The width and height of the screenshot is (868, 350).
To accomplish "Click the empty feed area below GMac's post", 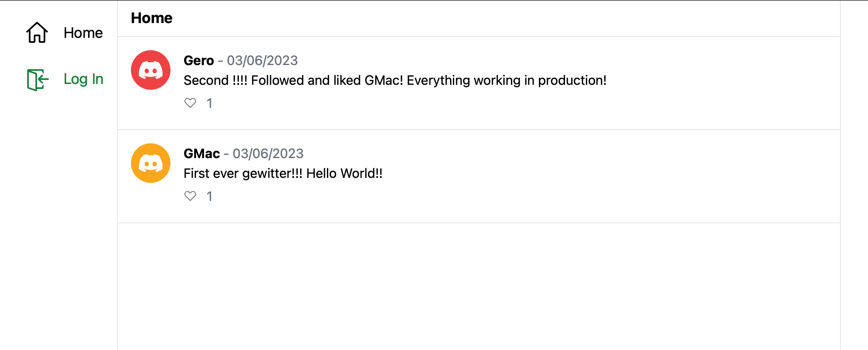I will pos(478,284).
